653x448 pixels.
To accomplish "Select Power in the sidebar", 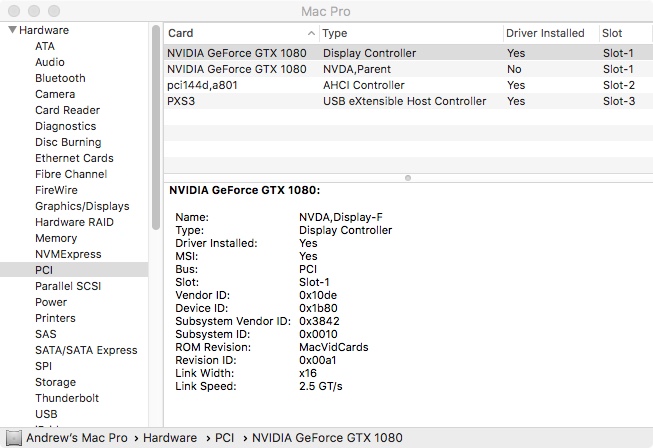I will coord(51,302).
